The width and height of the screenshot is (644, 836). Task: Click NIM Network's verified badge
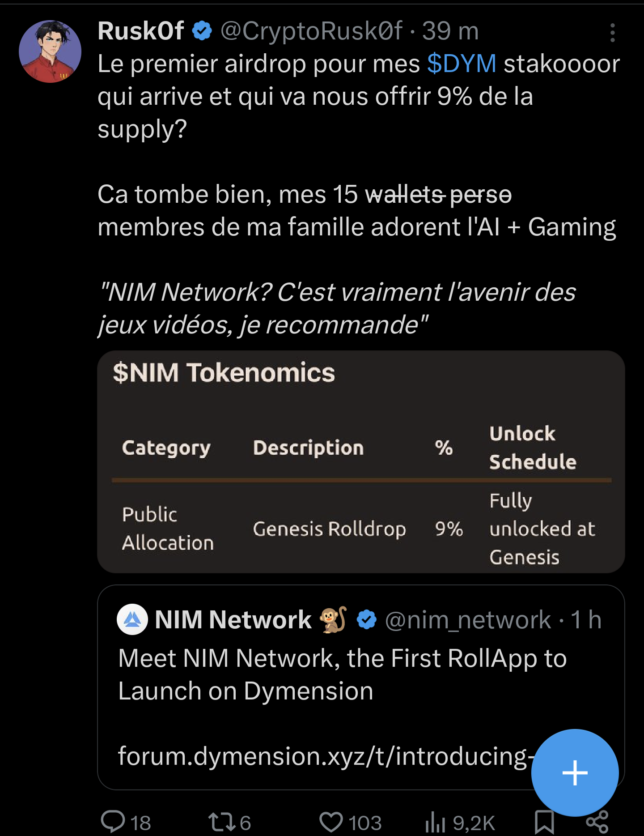(x=367, y=620)
